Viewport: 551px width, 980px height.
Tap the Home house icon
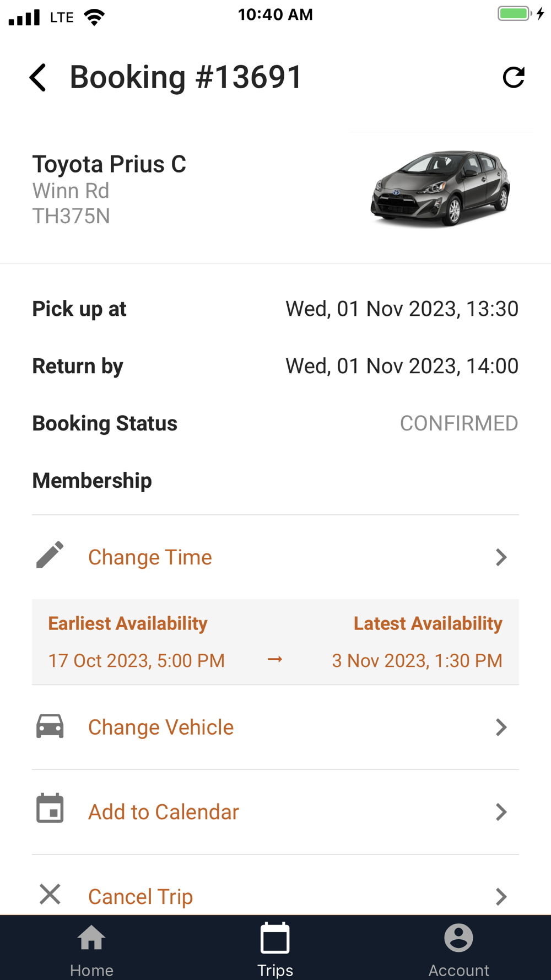pos(91,938)
